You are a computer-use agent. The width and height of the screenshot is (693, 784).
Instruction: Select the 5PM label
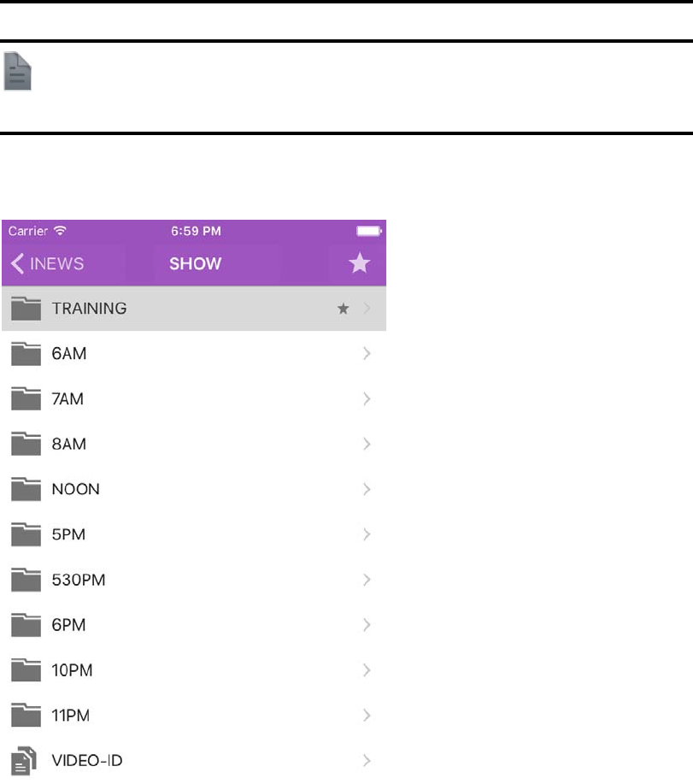[68, 534]
